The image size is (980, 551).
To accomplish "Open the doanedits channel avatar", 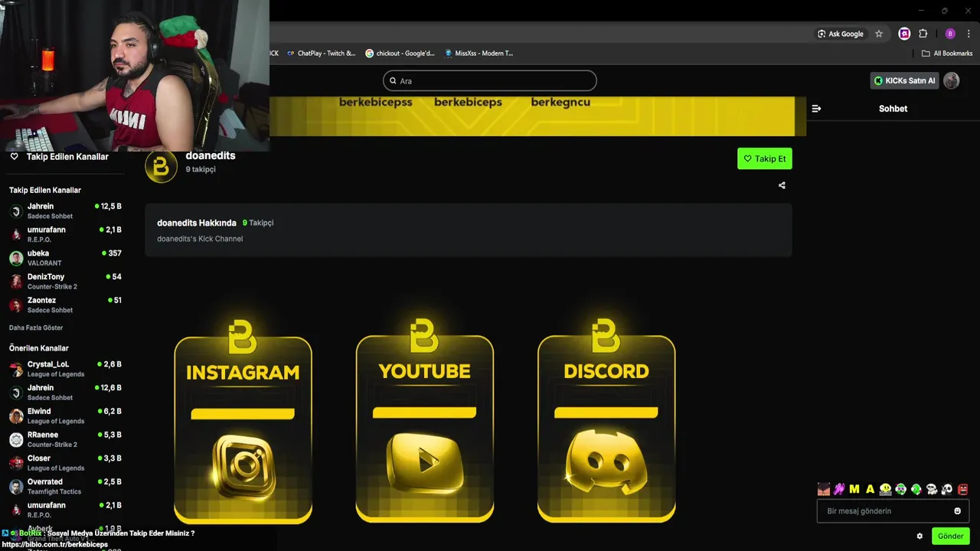I will tap(161, 167).
